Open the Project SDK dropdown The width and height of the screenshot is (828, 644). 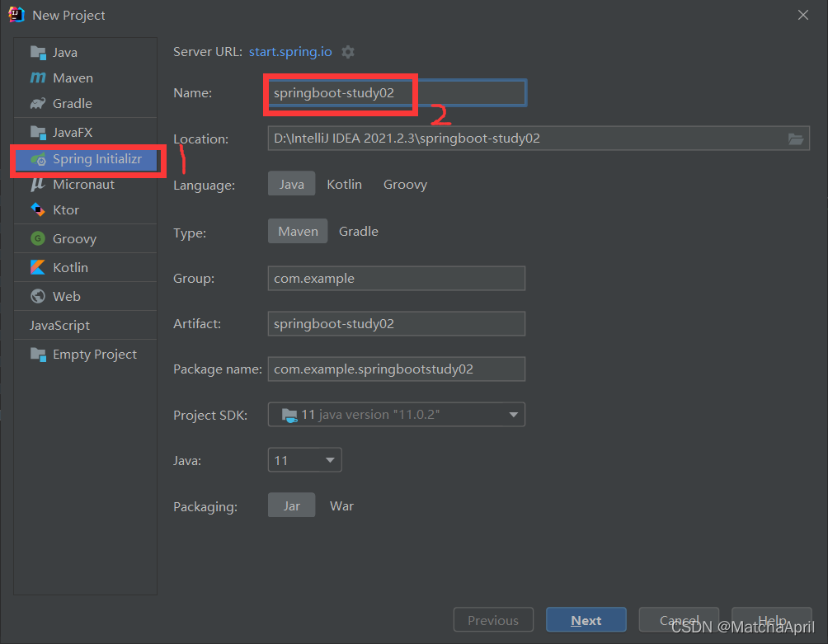coord(397,415)
